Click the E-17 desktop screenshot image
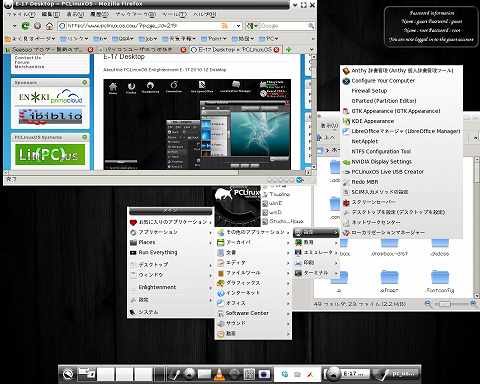This screenshot has height=384, width=480. click(197, 124)
